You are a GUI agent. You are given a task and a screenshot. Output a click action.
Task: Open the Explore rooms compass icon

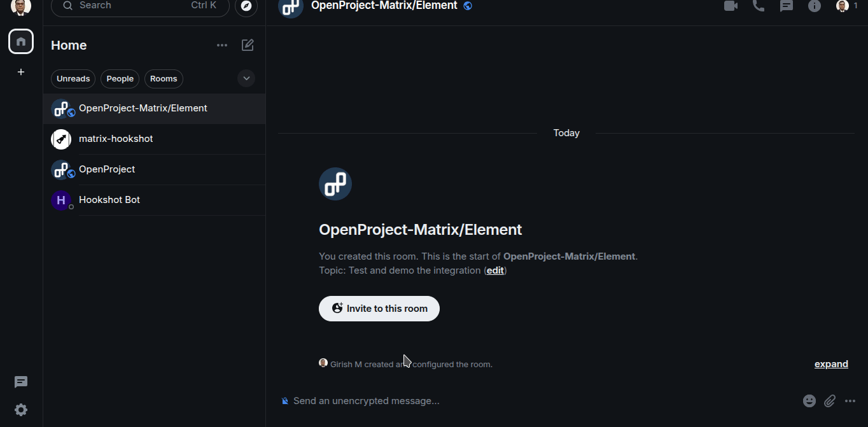(x=246, y=6)
